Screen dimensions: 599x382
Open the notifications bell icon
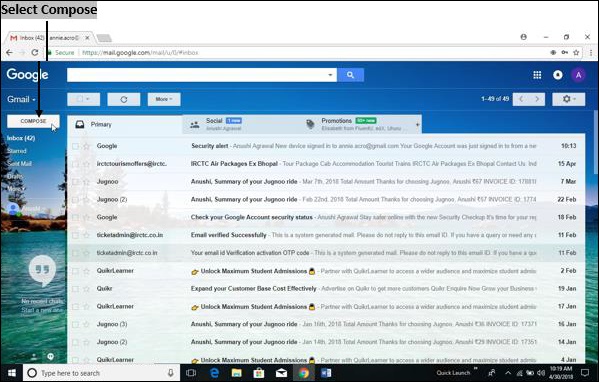pyautogui.click(x=558, y=75)
